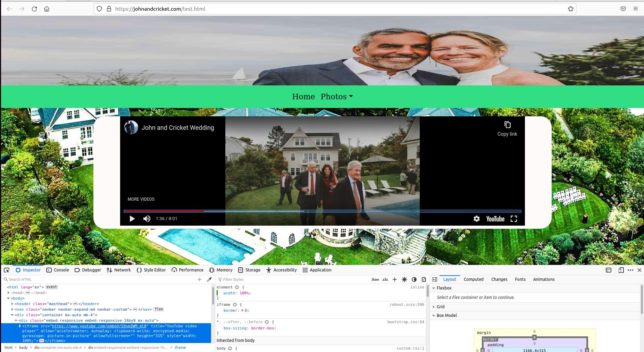Hide the three-pane sidebar toggle icon
The width and height of the screenshot is (644, 352).
pos(435,279)
